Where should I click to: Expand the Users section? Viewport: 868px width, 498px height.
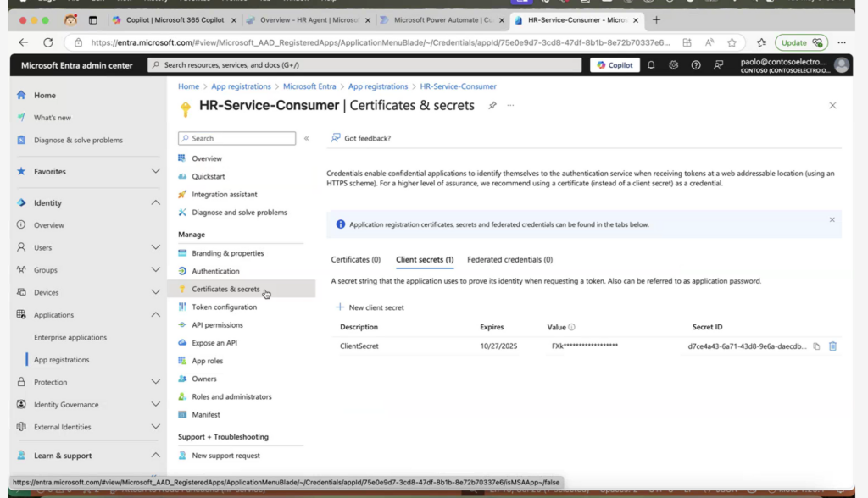point(155,247)
